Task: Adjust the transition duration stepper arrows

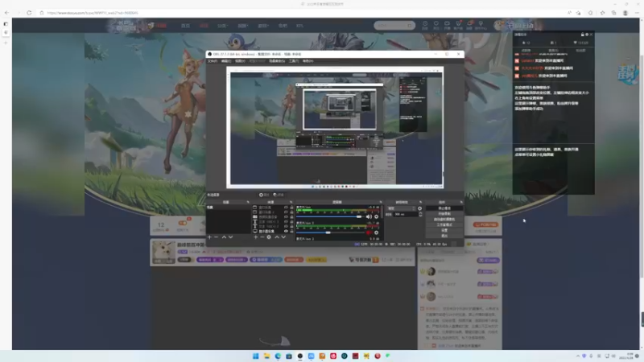Action: [x=420, y=214]
